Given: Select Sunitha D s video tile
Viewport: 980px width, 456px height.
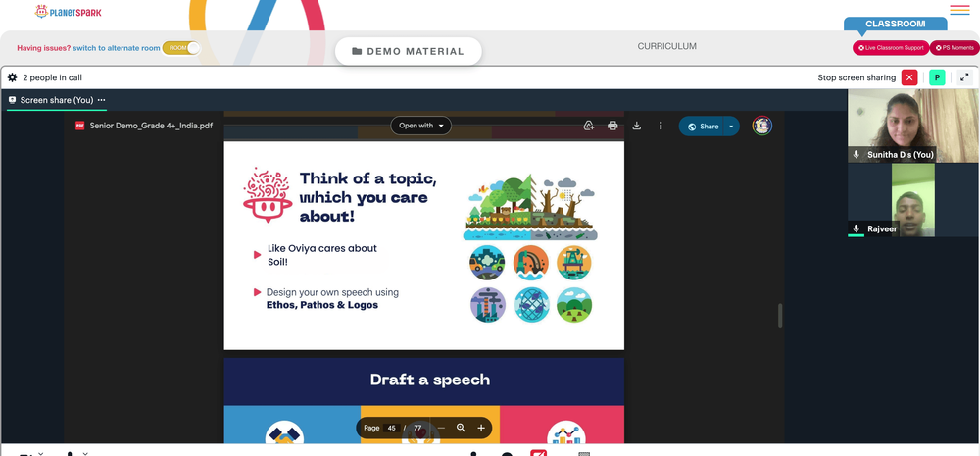Looking at the screenshot, I should point(913,126).
